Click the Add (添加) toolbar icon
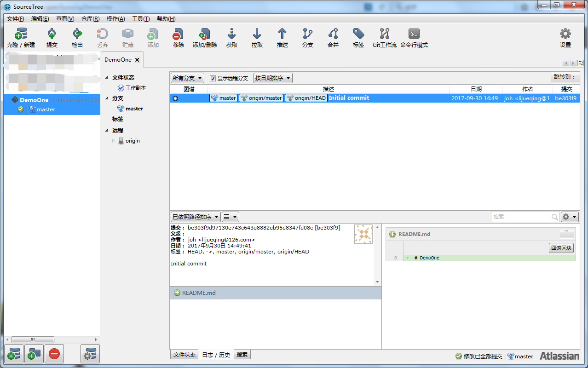The height and width of the screenshot is (368, 588). (x=153, y=37)
